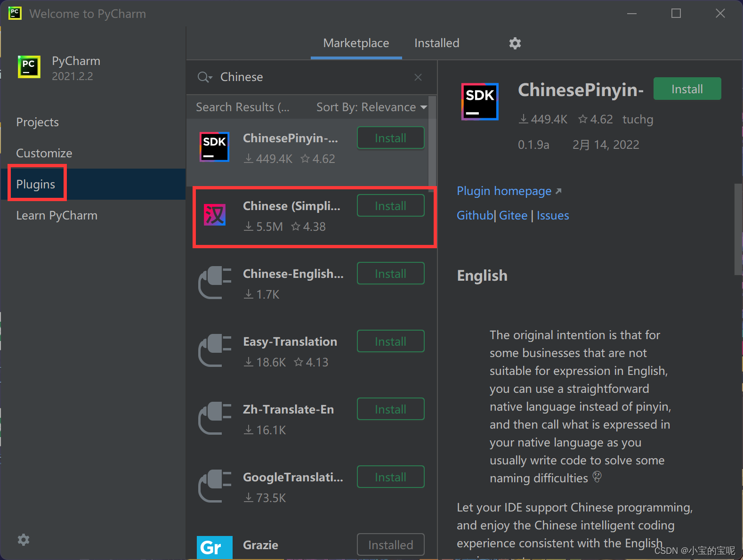Select the Chinese-English... entry name
This screenshot has width=743, height=560.
293,274
